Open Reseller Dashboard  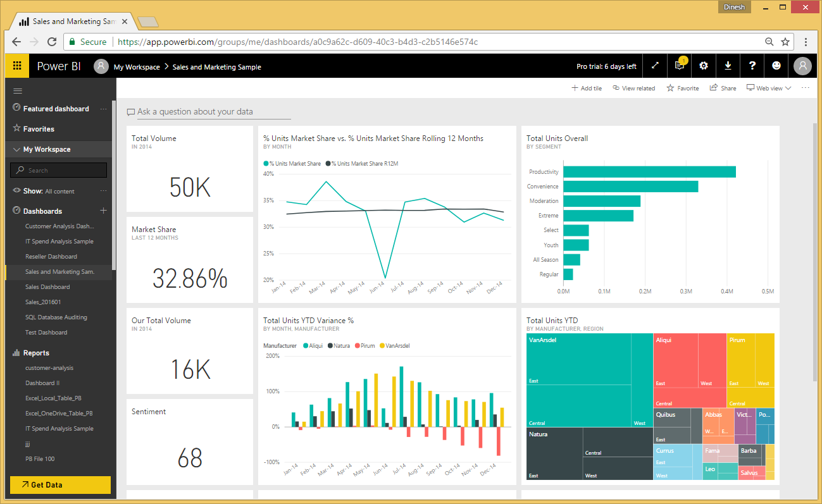[x=51, y=256]
